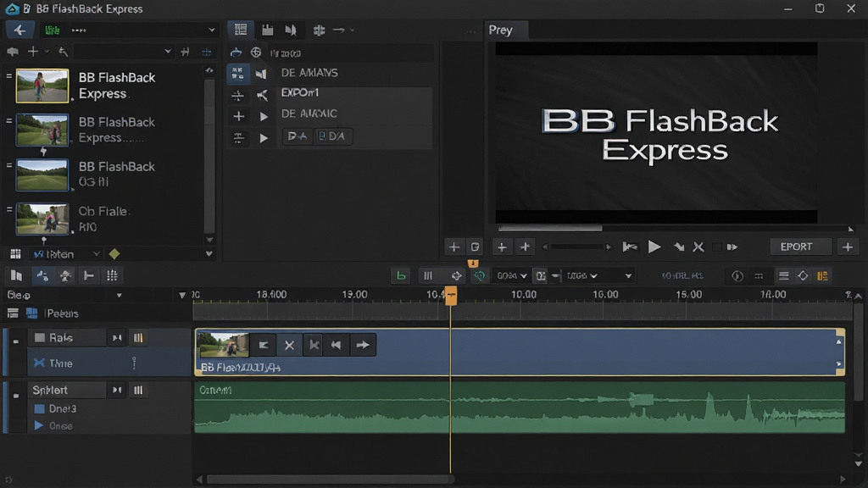Image resolution: width=868 pixels, height=488 pixels.
Task: Open the dropdown beside library footer label
Action: 97,254
